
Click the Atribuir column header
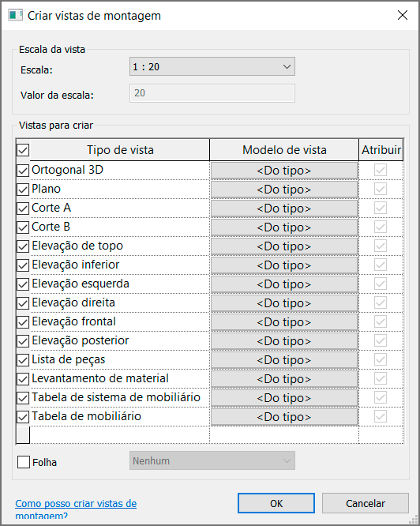tap(381, 150)
